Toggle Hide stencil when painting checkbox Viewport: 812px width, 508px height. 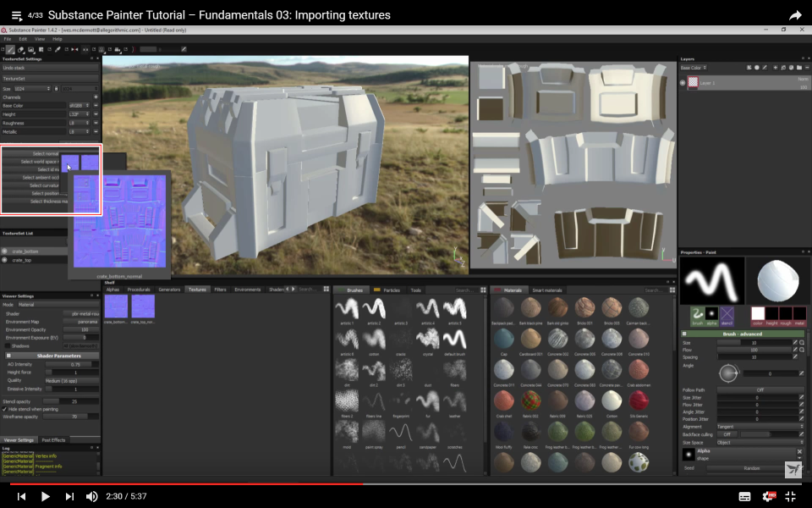5,410
